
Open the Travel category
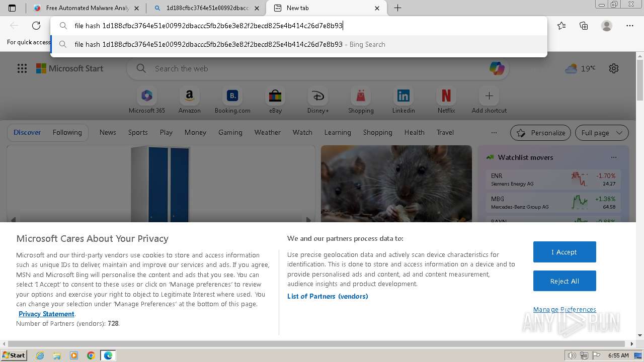point(445,132)
